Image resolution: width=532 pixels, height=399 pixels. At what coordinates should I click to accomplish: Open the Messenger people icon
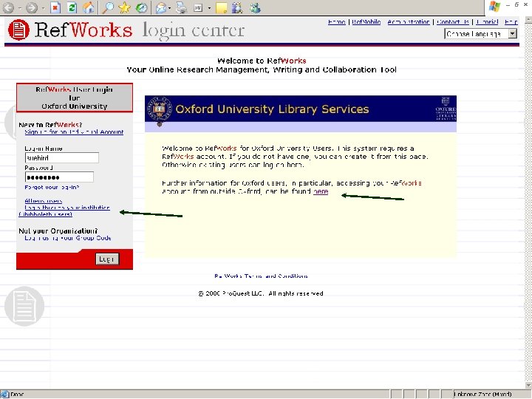tap(255, 7)
